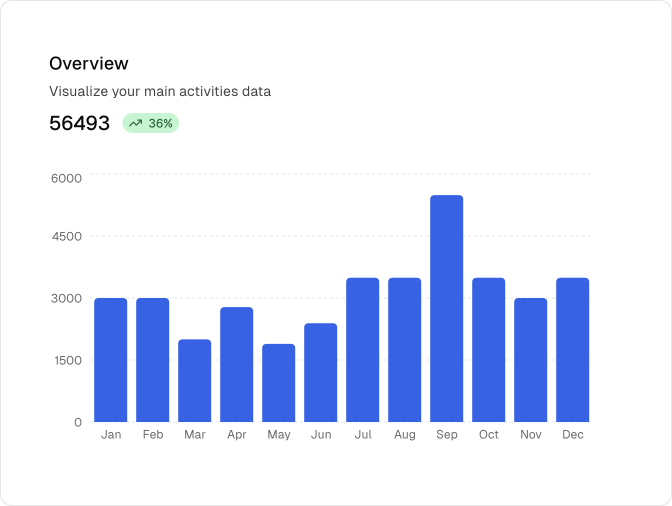
Task: Select the April bar
Action: [x=237, y=364]
